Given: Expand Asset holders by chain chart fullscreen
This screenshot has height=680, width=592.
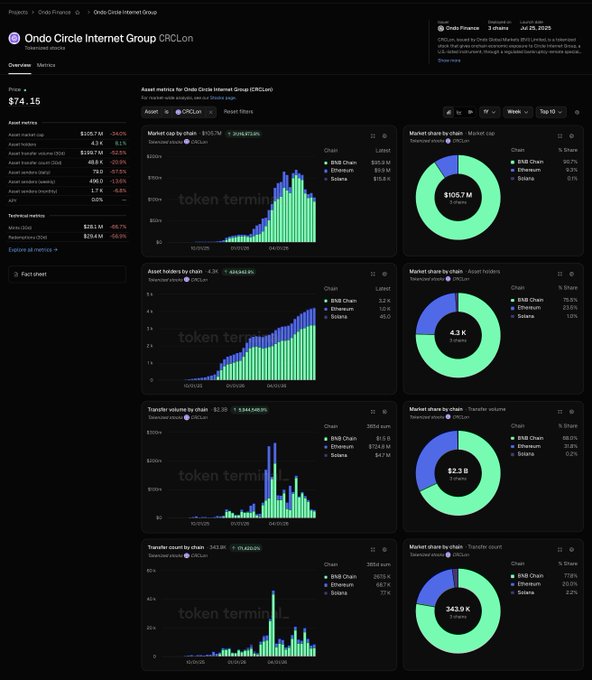Looking at the screenshot, I should [373, 274].
